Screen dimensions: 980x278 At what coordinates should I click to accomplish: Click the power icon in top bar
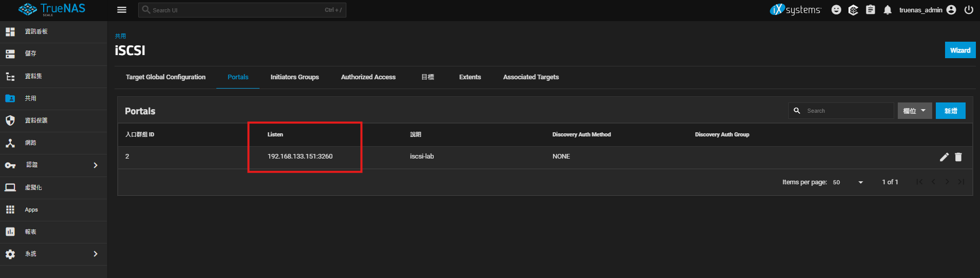pyautogui.click(x=969, y=10)
